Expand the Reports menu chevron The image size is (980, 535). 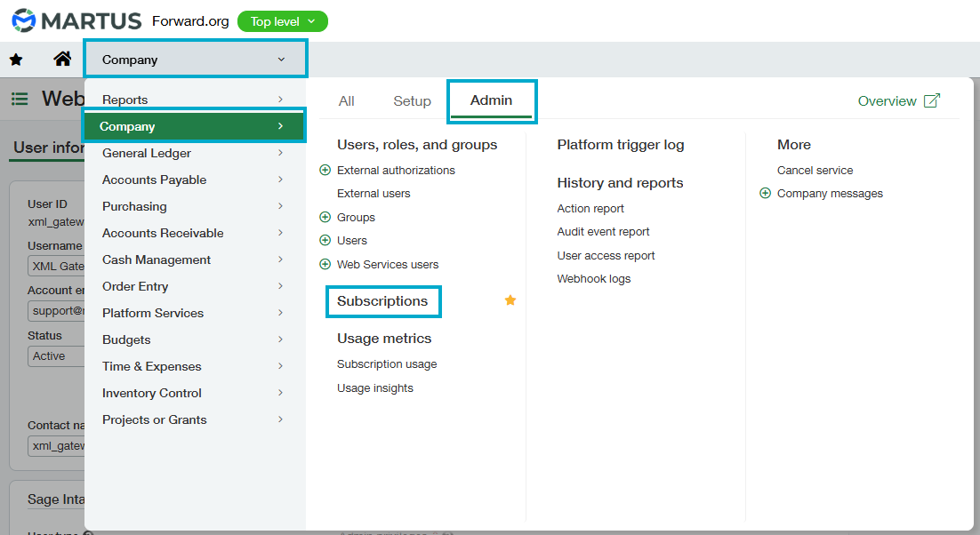point(281,100)
